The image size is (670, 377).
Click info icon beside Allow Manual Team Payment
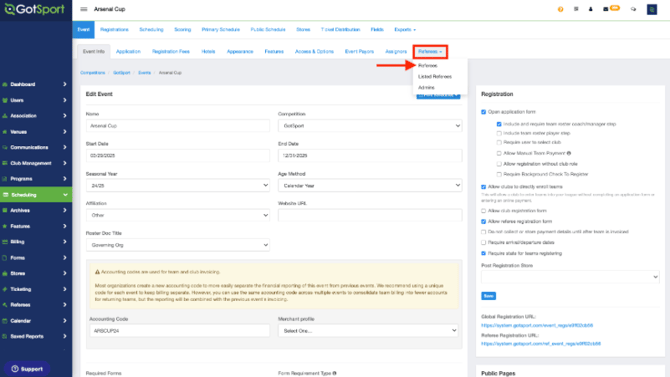[x=569, y=153]
